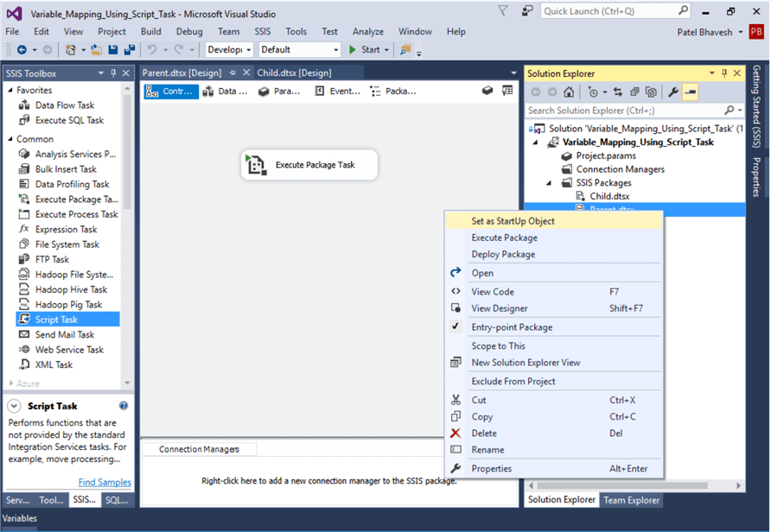Select Hadoop Hive Task

pyautogui.click(x=71, y=289)
